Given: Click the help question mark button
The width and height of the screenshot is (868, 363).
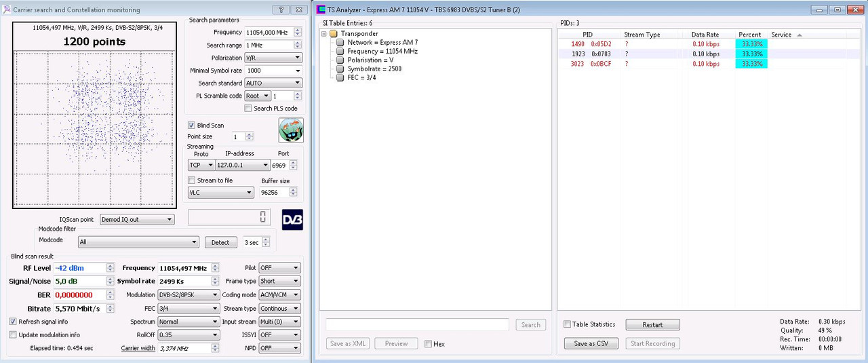Looking at the screenshot, I should point(281,10).
